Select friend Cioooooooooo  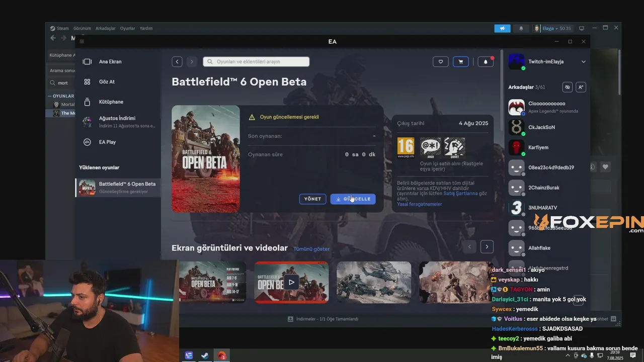point(547,107)
